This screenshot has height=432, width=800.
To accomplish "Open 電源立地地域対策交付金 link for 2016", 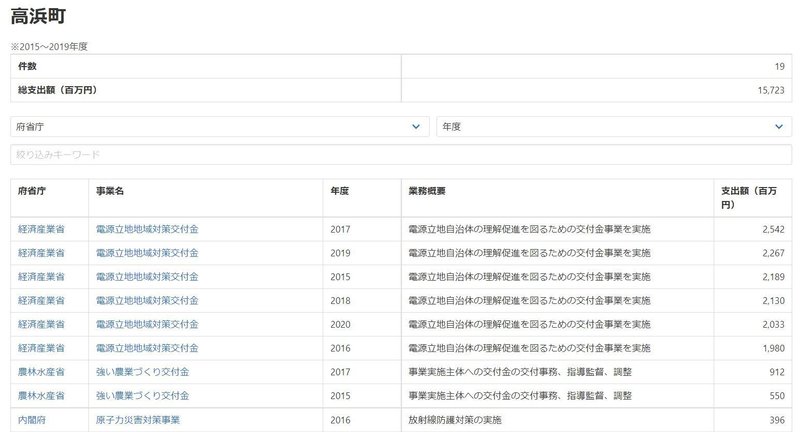I will [x=147, y=348].
